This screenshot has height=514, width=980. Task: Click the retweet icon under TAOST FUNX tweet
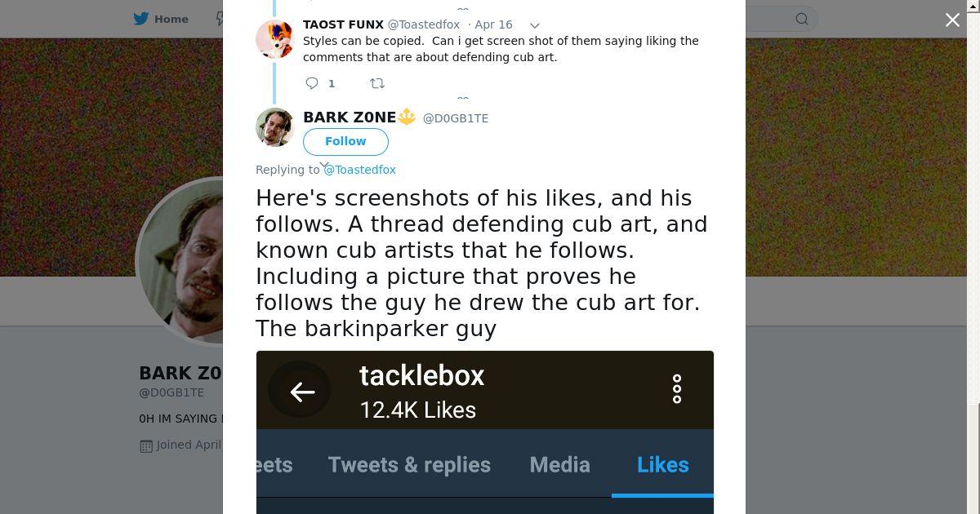tap(377, 83)
